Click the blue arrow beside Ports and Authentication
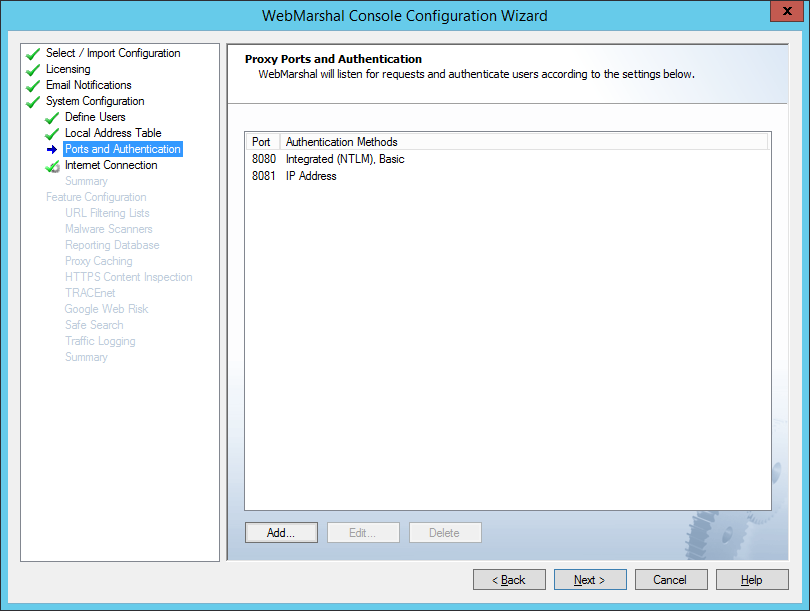 point(52,150)
